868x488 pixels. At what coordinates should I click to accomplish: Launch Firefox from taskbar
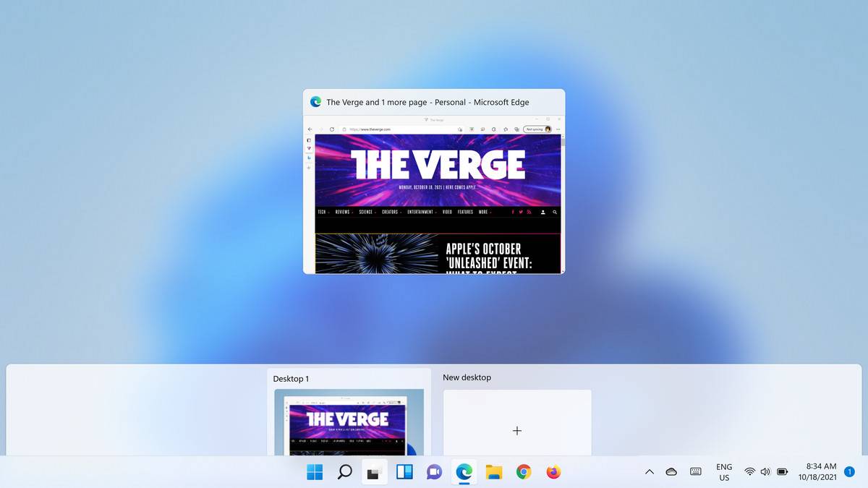point(553,472)
